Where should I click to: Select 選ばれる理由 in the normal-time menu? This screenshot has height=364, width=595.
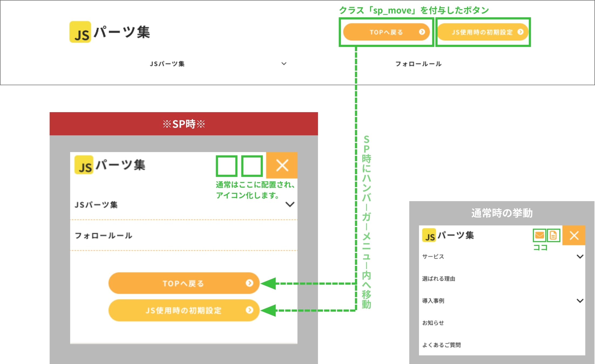439,279
